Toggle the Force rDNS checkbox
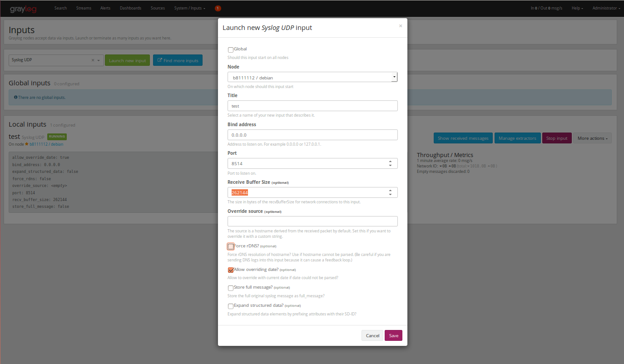The height and width of the screenshot is (364, 624). 231,246
